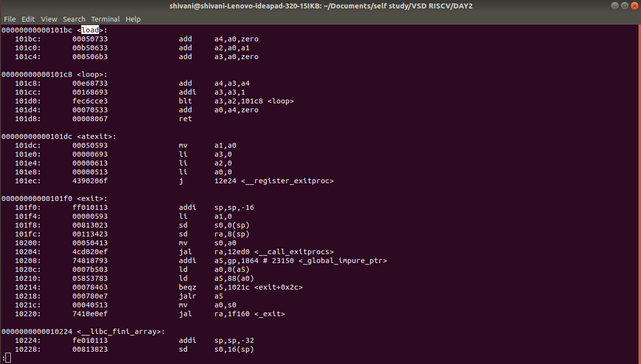Click the '<atexit>:' function label

(97, 136)
